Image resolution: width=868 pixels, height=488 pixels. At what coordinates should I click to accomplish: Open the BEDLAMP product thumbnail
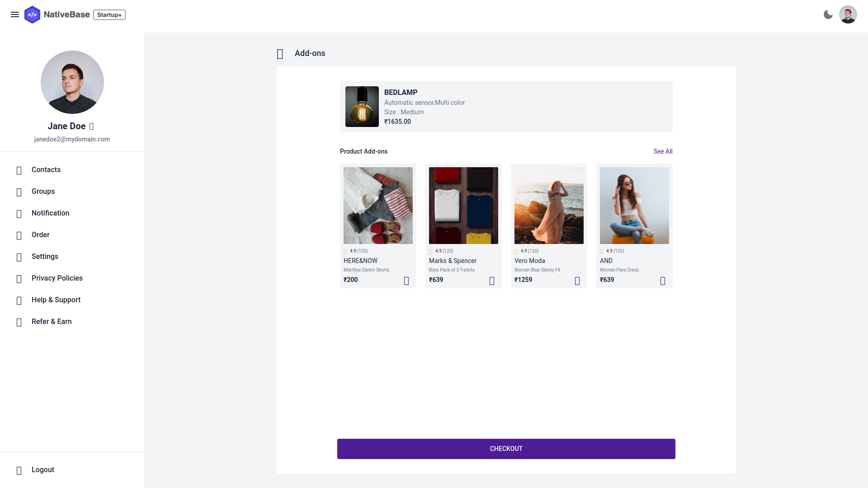click(x=362, y=107)
